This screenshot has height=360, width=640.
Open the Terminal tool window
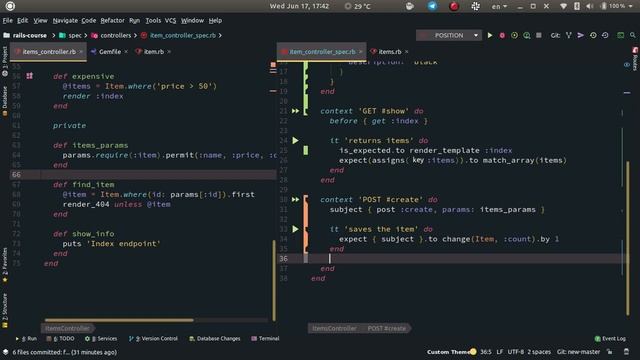(265, 338)
